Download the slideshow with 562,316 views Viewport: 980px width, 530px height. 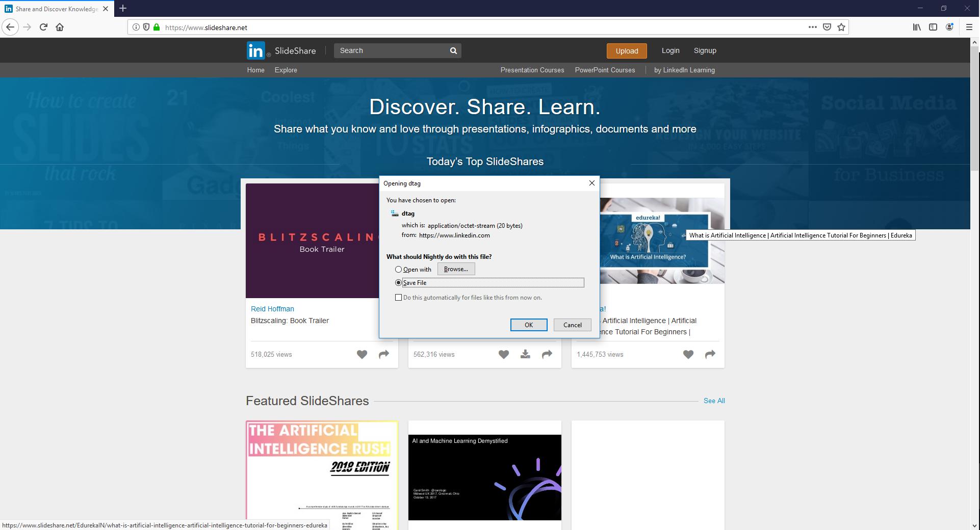click(x=525, y=354)
